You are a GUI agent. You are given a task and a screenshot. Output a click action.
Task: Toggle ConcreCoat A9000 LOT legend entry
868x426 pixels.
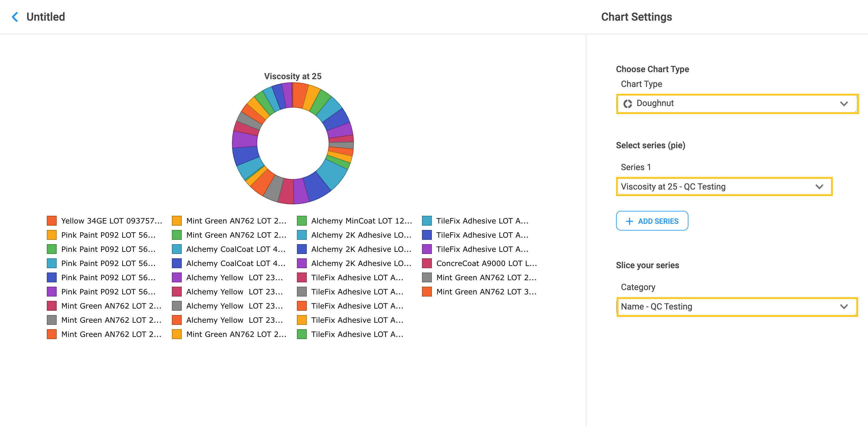pos(486,264)
